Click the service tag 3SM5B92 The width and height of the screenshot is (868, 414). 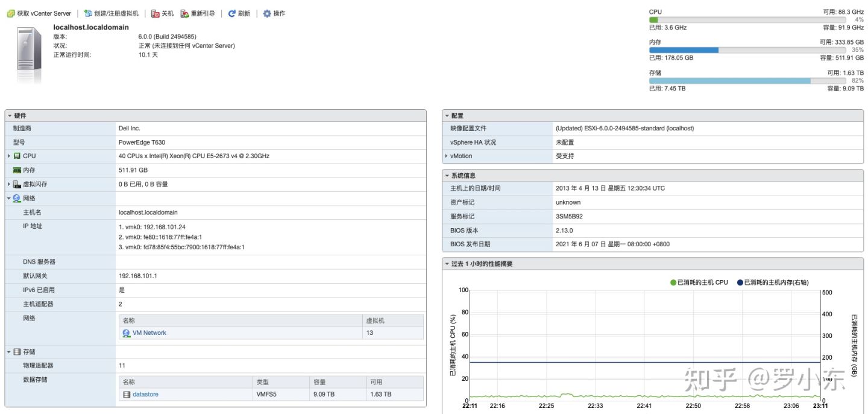[x=569, y=216]
